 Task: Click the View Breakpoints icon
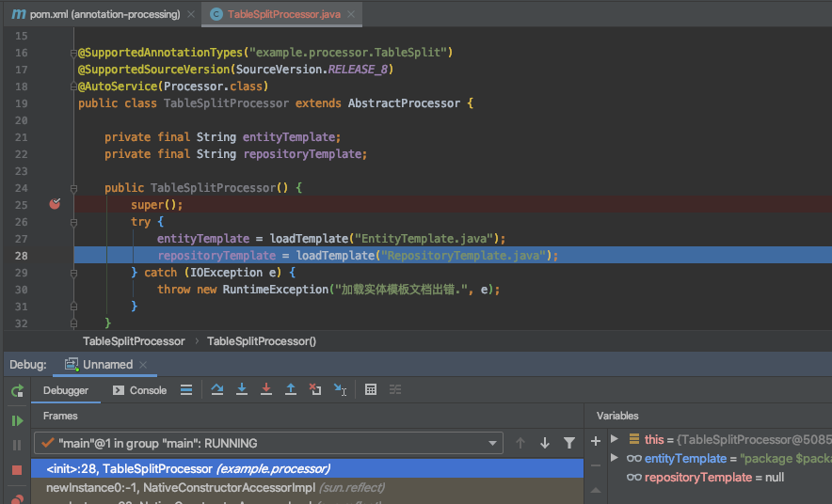pyautogui.click(x=17, y=499)
